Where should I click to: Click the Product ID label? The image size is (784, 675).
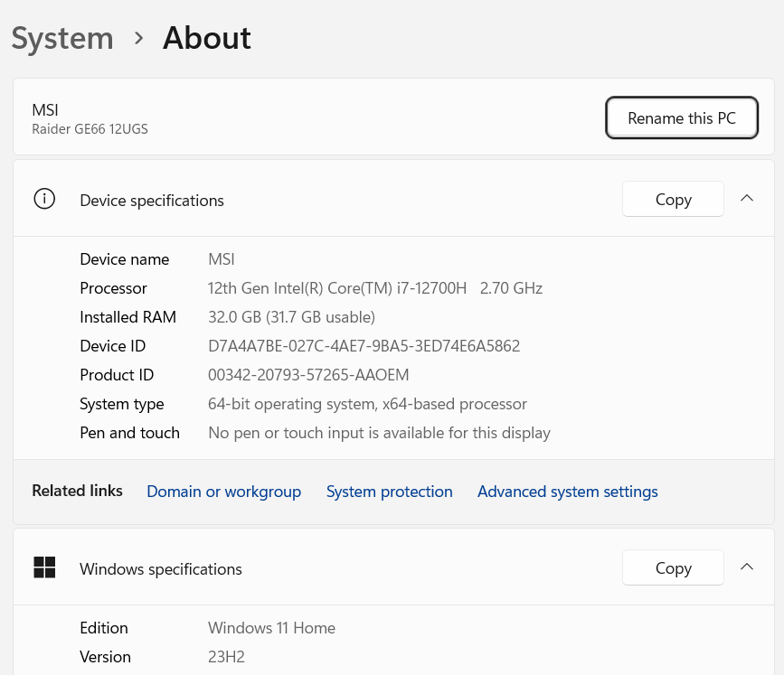pyautogui.click(x=117, y=375)
